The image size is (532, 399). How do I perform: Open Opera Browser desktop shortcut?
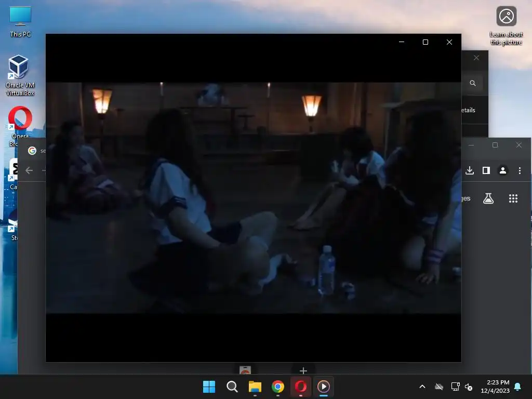(x=20, y=126)
